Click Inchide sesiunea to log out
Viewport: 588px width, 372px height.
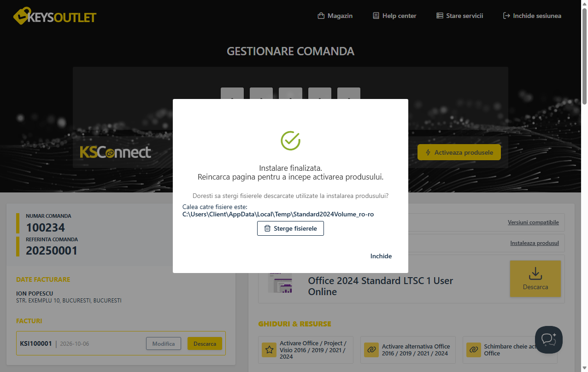point(532,16)
